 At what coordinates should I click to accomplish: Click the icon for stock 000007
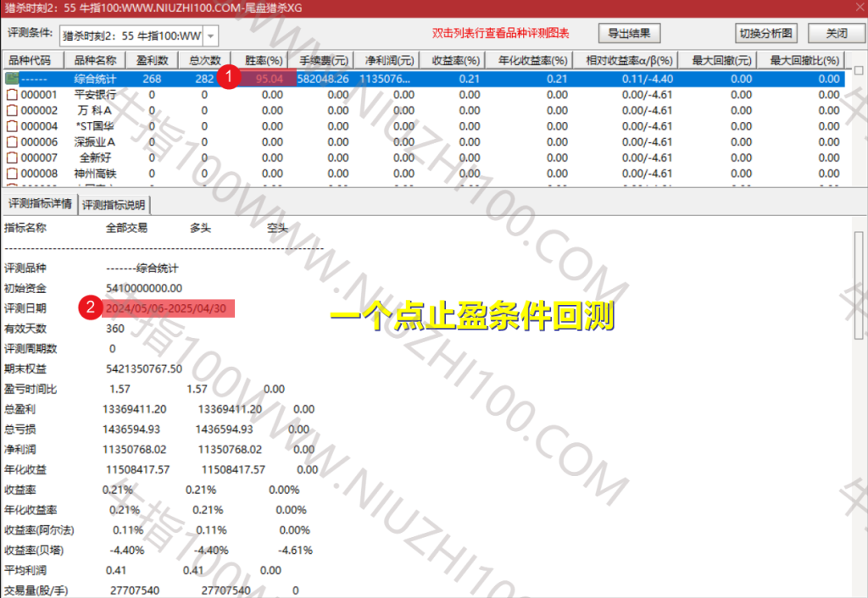point(12,158)
